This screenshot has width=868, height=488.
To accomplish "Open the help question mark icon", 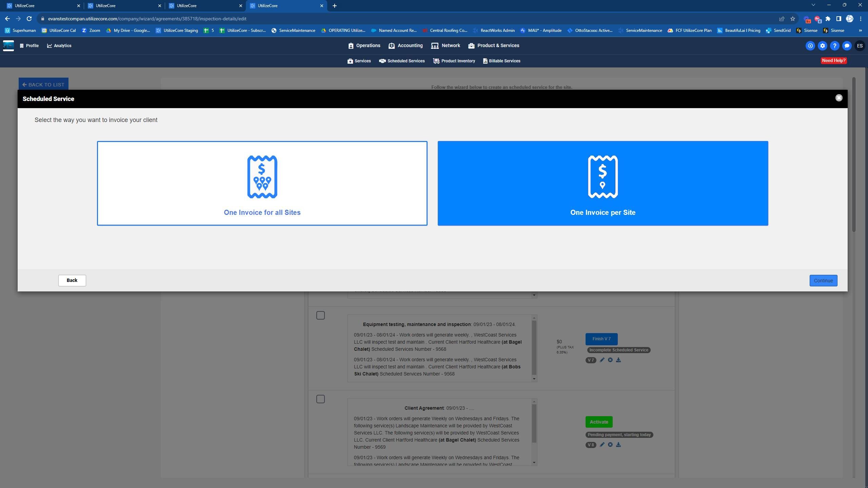I will [834, 46].
